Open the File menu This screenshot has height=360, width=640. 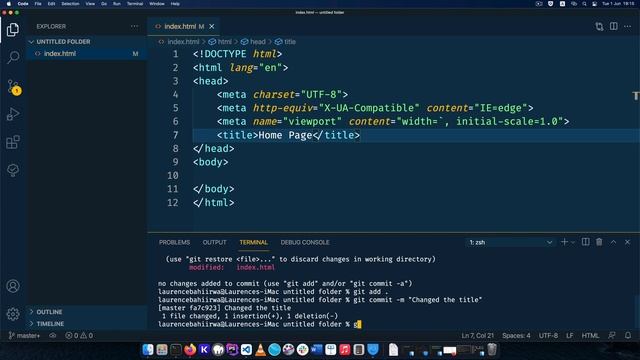[38, 4]
